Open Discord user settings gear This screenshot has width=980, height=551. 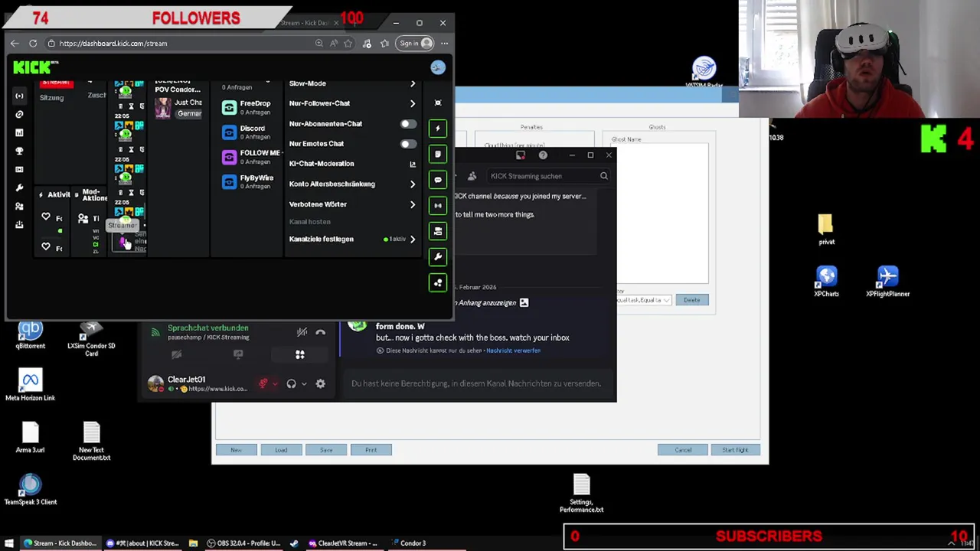click(320, 383)
